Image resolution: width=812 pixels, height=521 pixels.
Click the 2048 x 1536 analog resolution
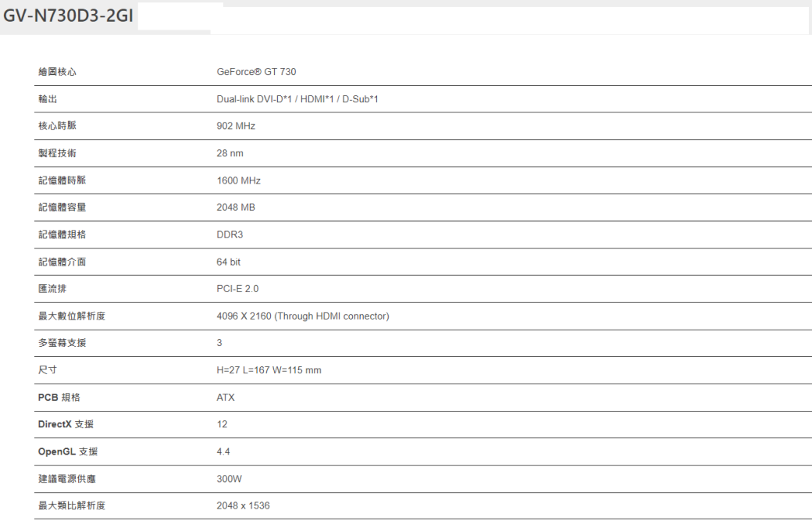coord(243,505)
